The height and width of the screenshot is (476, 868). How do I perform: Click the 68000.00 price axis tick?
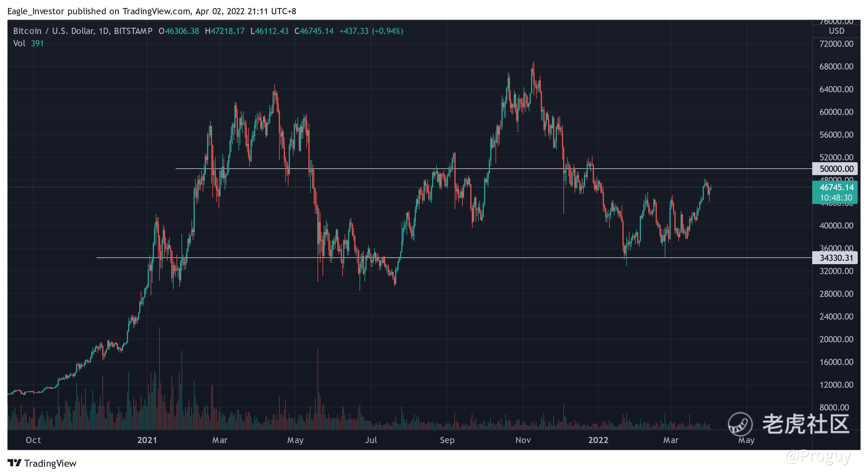point(836,66)
